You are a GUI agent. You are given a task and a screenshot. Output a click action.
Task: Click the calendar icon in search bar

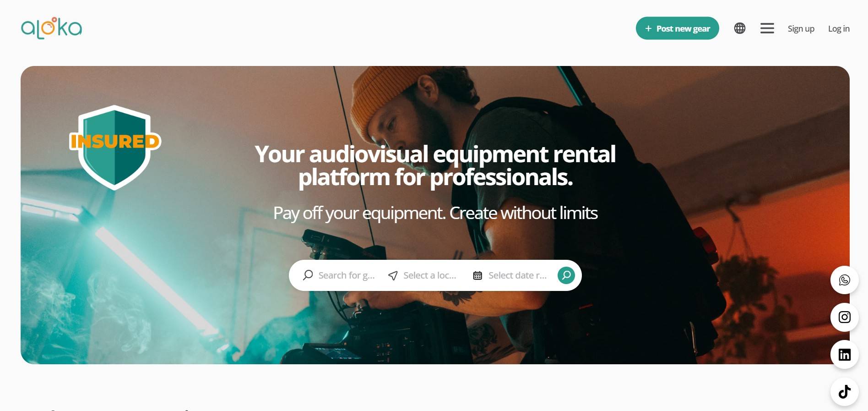point(477,275)
